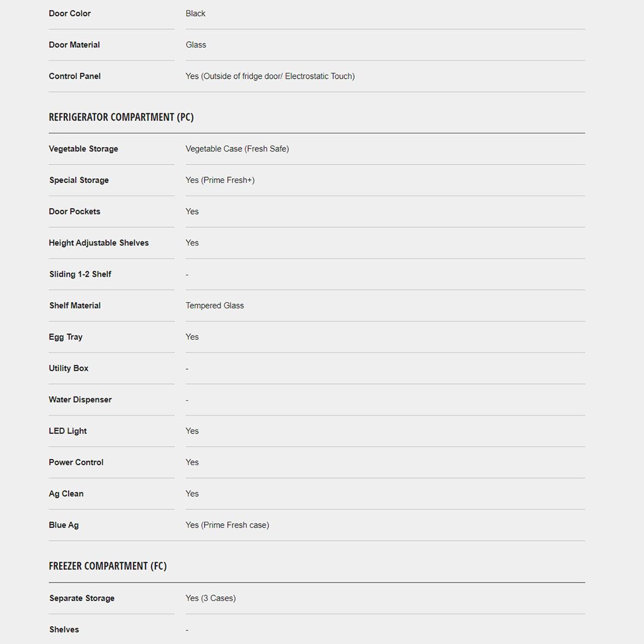This screenshot has height=644, width=644.
Task: Select the Vegetable Case (Fresh Safe) text
Action: point(237,148)
